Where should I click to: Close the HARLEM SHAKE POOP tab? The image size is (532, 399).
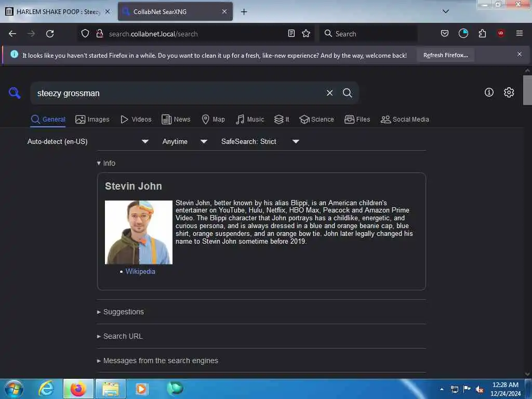pos(108,11)
